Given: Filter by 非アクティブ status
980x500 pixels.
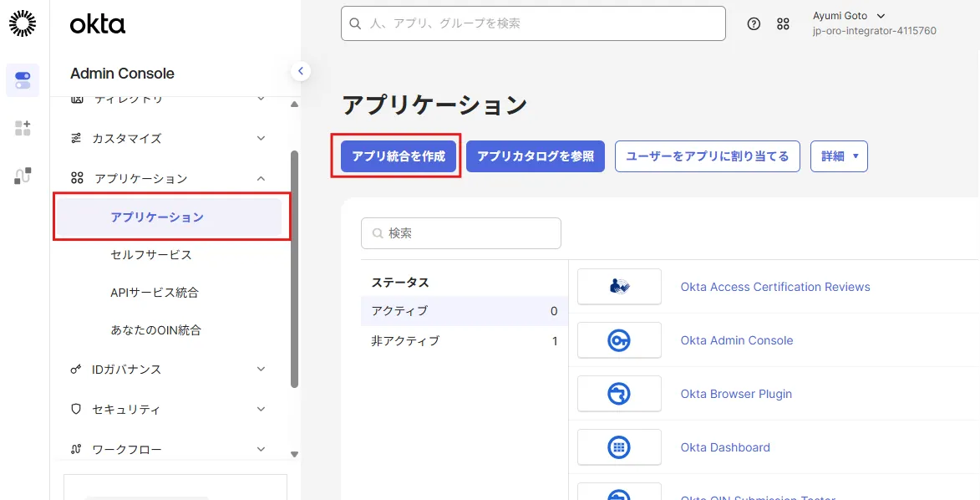Looking at the screenshot, I should (465, 341).
